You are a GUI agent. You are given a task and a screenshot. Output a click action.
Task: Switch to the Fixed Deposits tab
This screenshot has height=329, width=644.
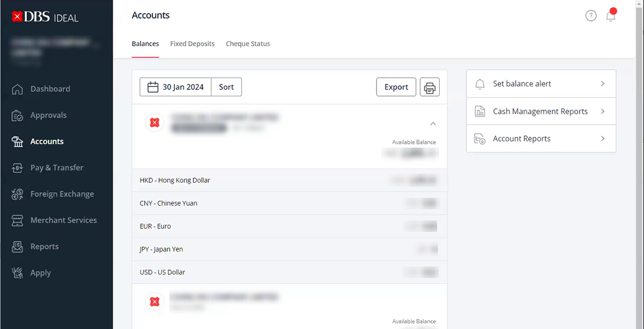point(192,44)
